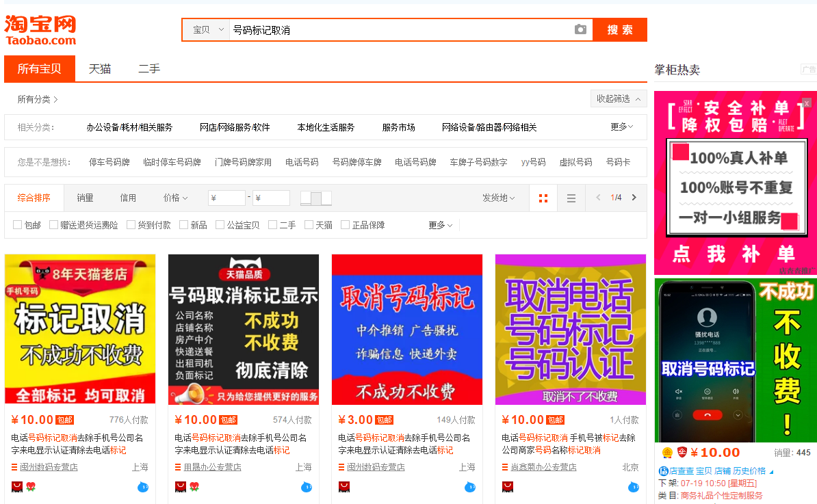Search suggestion 停车号码牌

point(109,162)
